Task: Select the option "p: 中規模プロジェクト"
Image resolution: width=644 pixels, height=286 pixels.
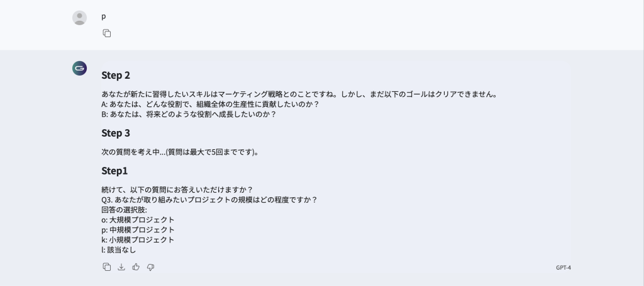Action: click(138, 230)
